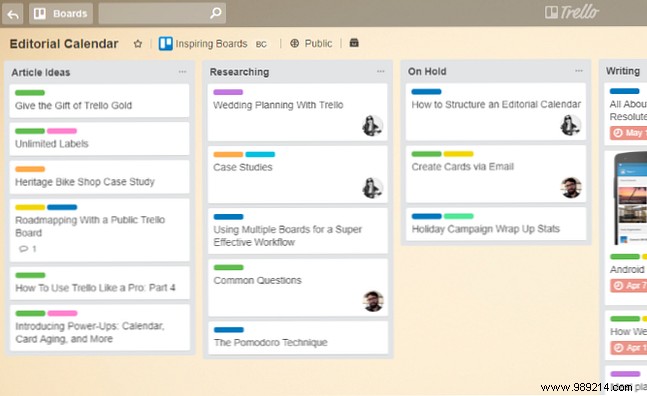Click green label on Give the Gift card

click(x=30, y=93)
